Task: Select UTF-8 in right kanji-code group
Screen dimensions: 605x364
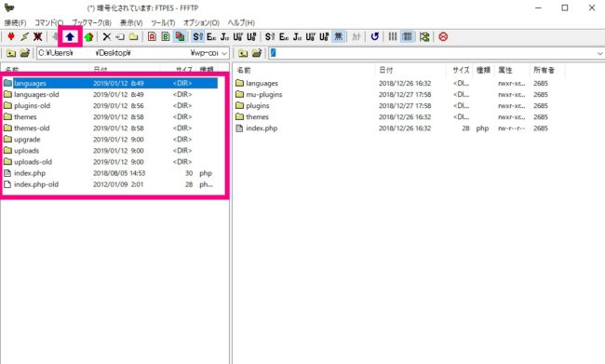Action: click(x=310, y=36)
